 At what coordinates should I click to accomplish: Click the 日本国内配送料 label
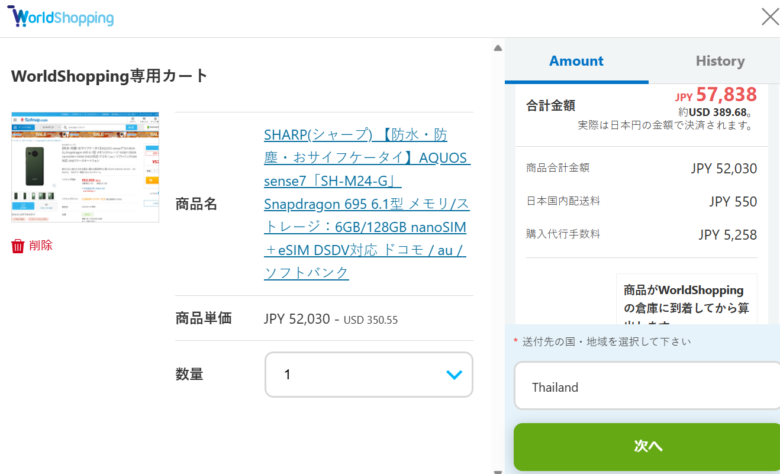(563, 201)
